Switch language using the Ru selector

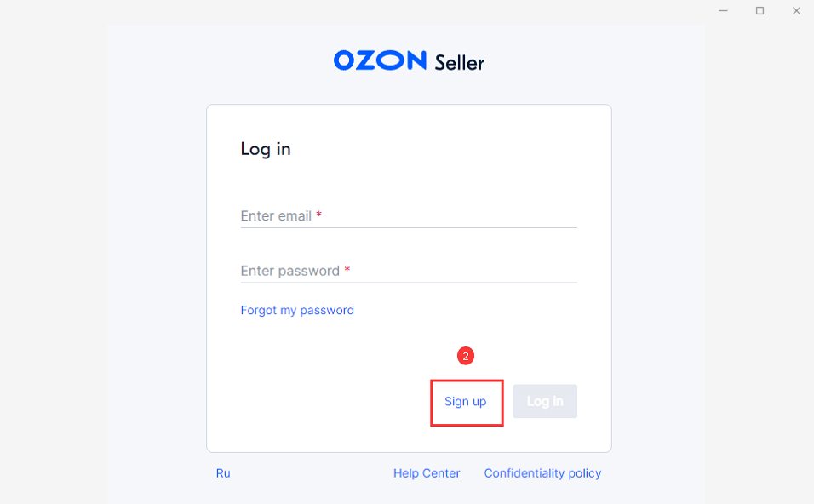[223, 473]
